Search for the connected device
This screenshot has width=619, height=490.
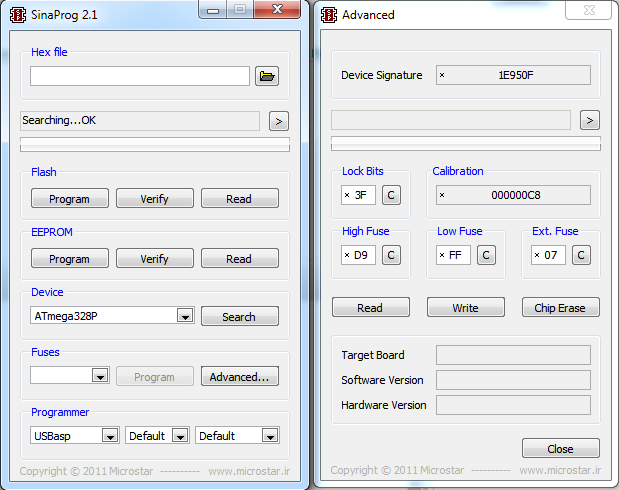pyautogui.click(x=239, y=316)
